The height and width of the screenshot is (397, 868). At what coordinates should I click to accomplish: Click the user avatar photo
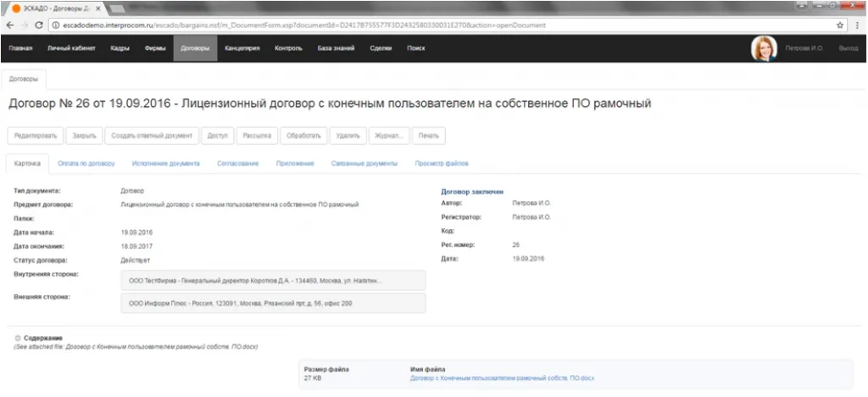764,49
